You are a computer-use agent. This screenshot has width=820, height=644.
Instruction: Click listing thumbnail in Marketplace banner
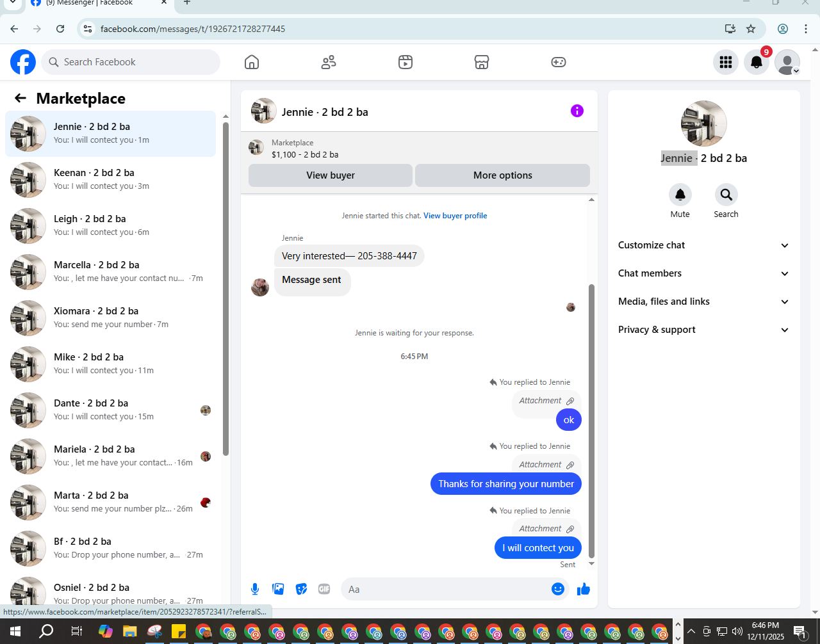click(x=256, y=148)
